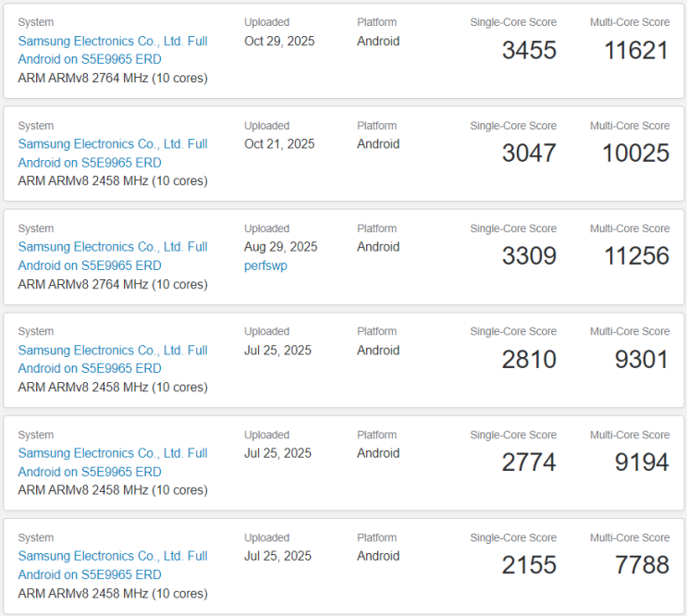This screenshot has width=687, height=616.
Task: Open the Oct 21, 2025 Samsung system link
Action: (112, 144)
